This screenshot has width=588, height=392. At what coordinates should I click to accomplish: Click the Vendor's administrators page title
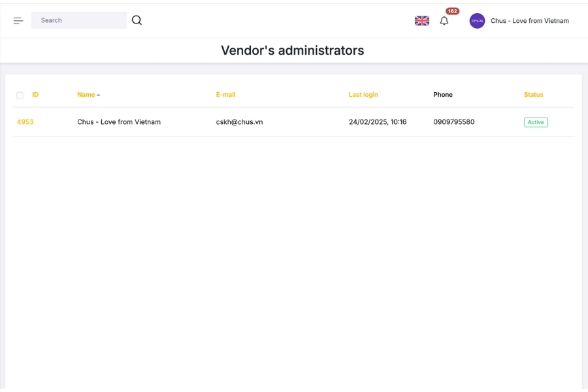[x=293, y=51]
